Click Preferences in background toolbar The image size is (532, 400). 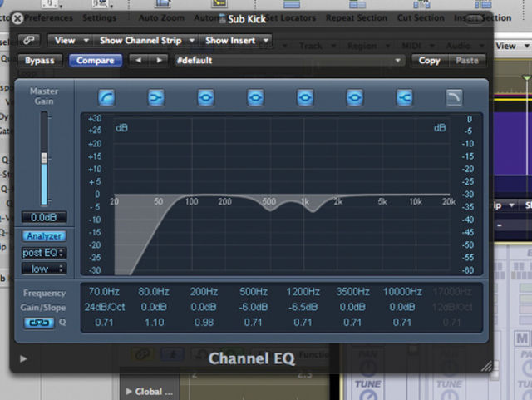click(48, 17)
